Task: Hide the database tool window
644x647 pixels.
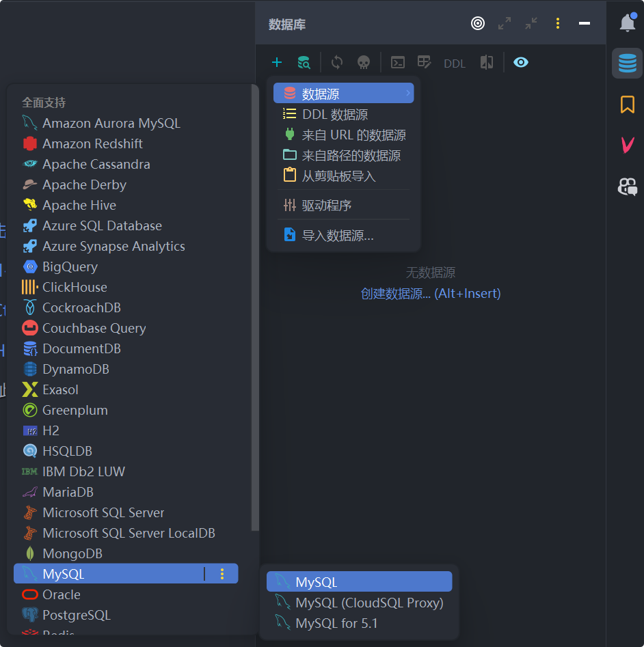Action: coord(584,23)
